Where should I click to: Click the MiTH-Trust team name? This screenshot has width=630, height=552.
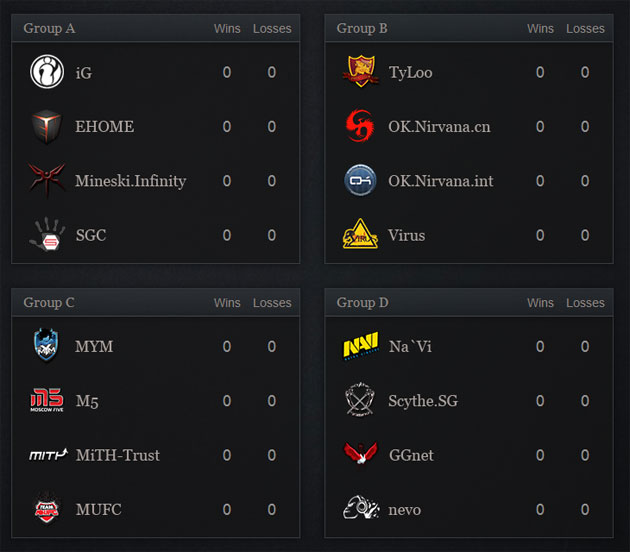[117, 455]
